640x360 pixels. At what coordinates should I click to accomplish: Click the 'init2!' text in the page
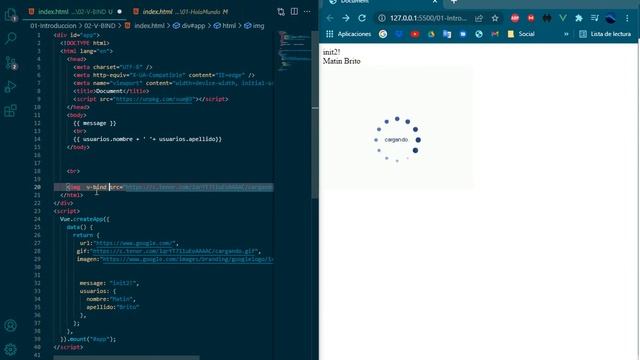pyautogui.click(x=331, y=52)
